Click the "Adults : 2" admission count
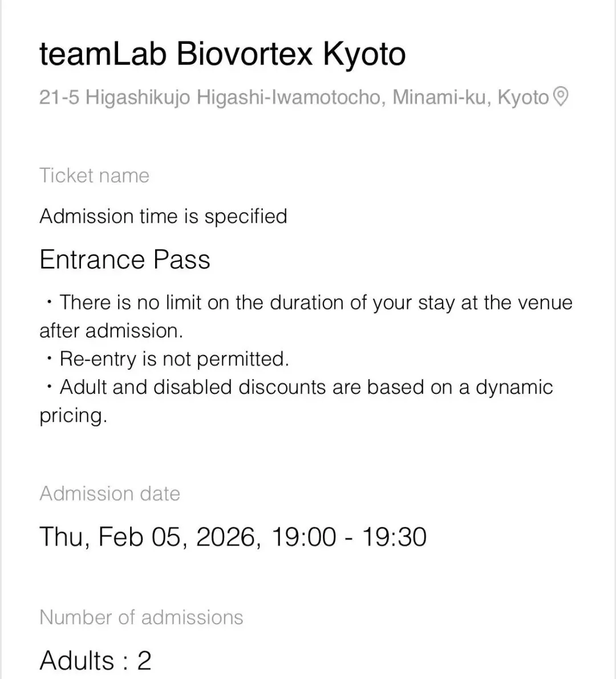 [x=95, y=660]
